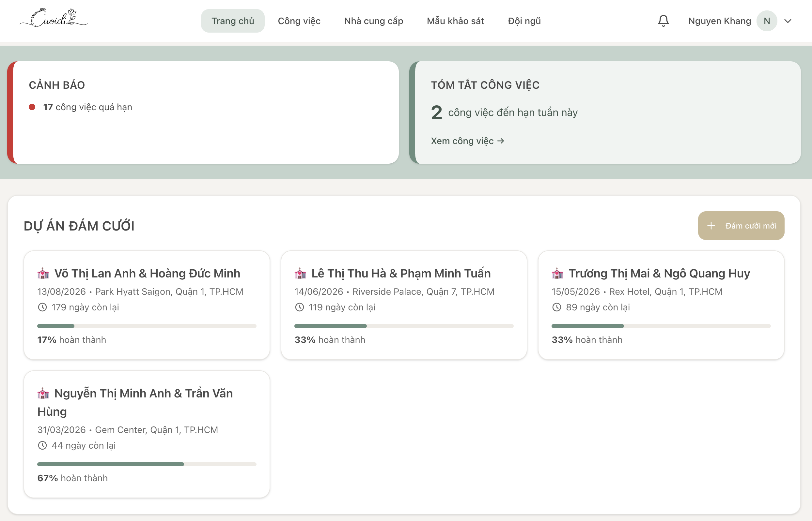Click the plus icon on Đám cưới mới

711,225
